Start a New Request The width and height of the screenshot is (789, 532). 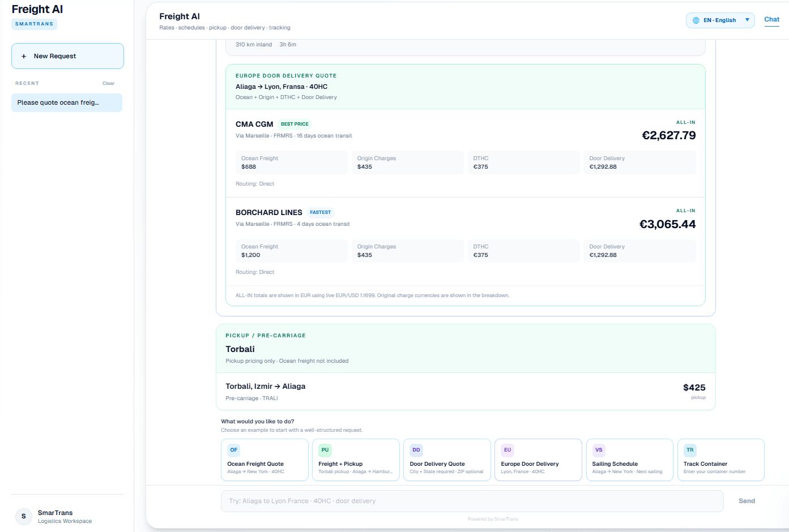click(67, 56)
